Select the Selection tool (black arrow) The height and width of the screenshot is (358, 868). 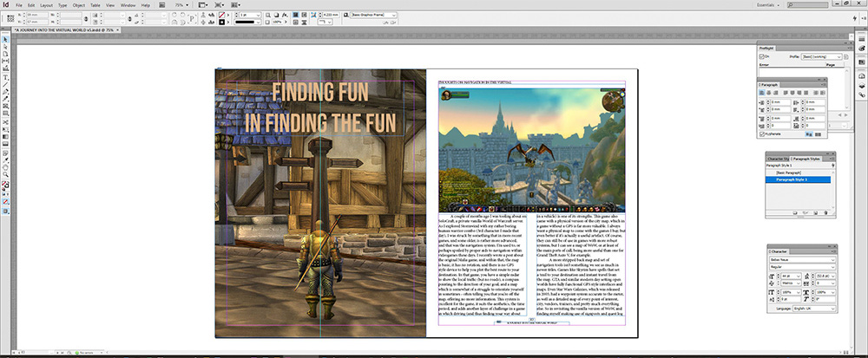[x=7, y=39]
